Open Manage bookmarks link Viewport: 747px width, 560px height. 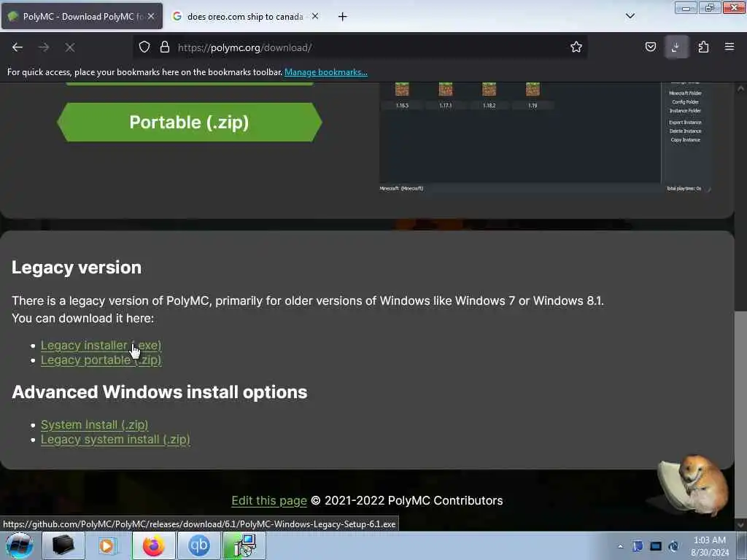(x=326, y=72)
